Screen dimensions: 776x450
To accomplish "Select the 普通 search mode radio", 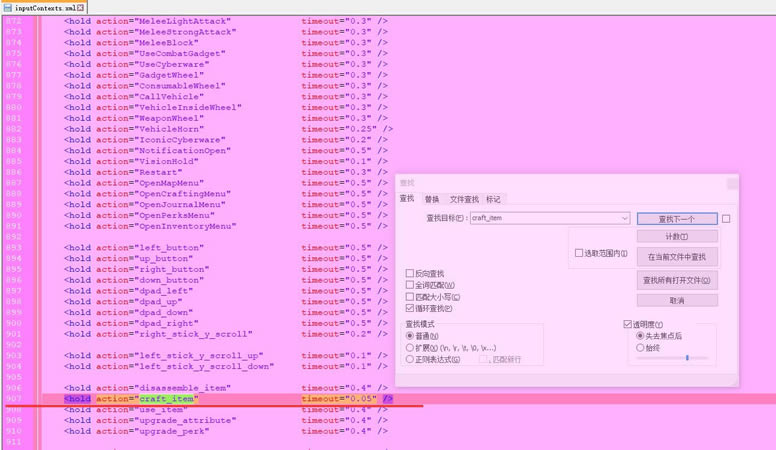I will (410, 336).
